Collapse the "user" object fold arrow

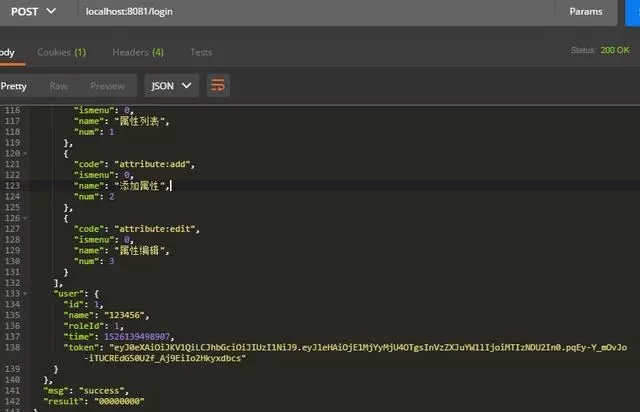pyautogui.click(x=25, y=294)
